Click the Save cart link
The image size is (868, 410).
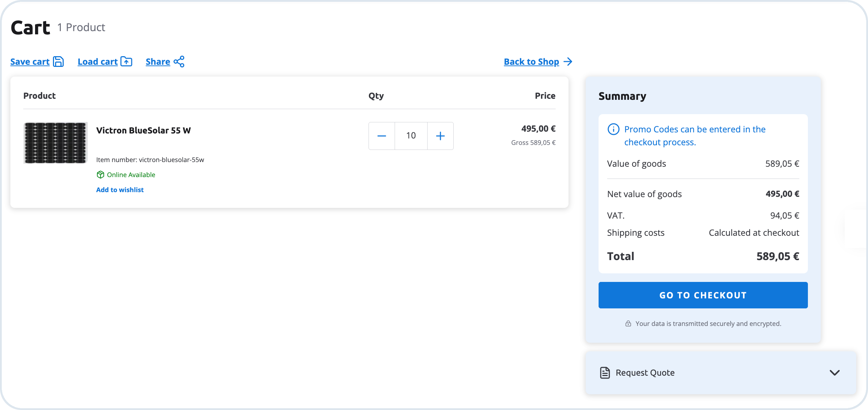click(x=30, y=62)
